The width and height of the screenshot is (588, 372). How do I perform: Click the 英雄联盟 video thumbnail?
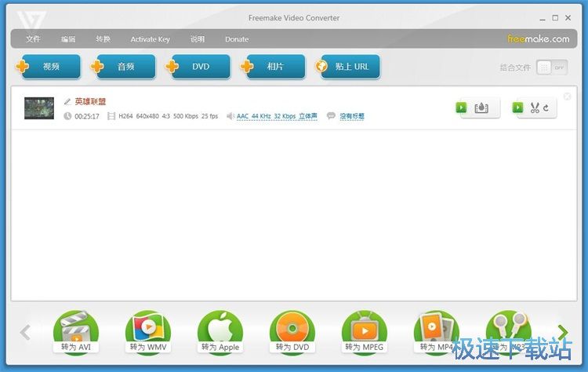39,108
